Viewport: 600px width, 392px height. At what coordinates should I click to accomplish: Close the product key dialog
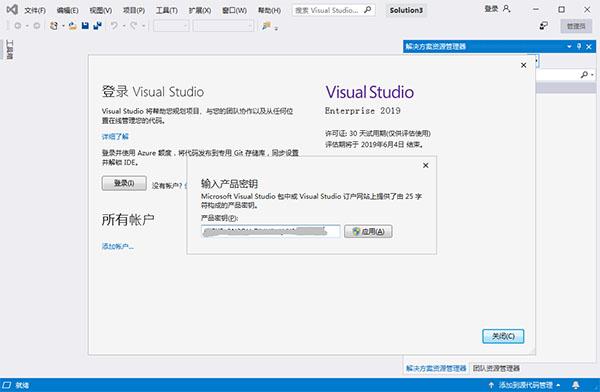426,165
